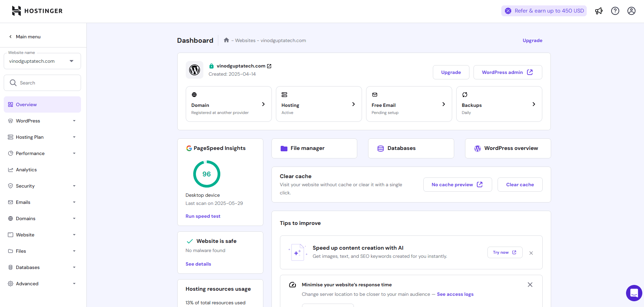644x307 pixels.
Task: Click No cache preview button
Action: pos(458,185)
